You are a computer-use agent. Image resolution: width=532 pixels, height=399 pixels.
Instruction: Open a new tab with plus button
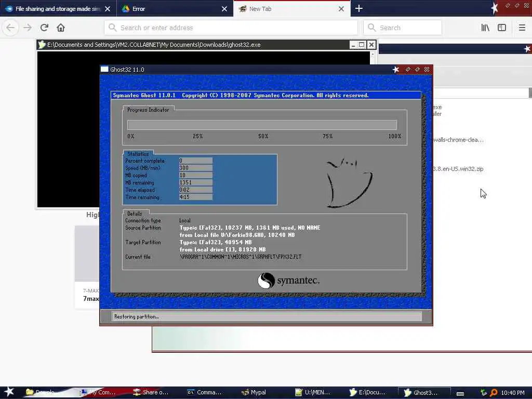coord(359,8)
